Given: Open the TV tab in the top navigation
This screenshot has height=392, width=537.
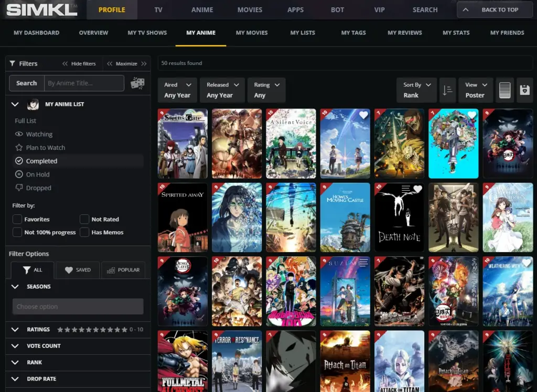Looking at the screenshot, I should click(158, 10).
